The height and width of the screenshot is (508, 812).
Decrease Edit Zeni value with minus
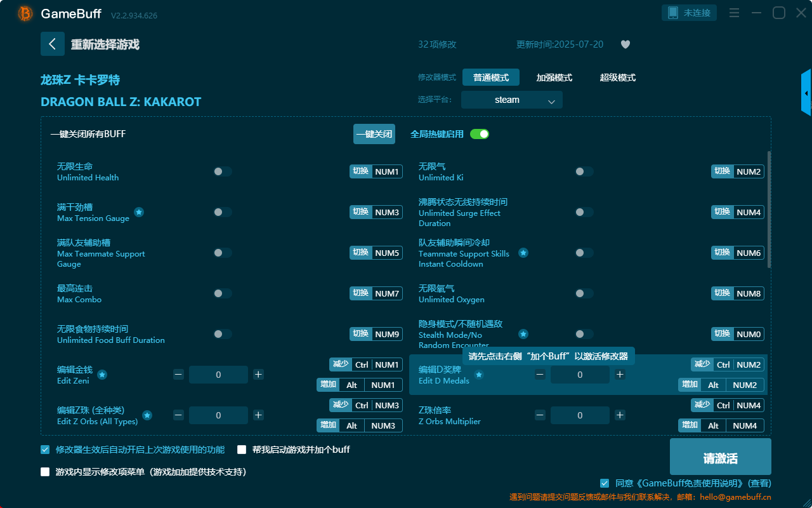(178, 375)
